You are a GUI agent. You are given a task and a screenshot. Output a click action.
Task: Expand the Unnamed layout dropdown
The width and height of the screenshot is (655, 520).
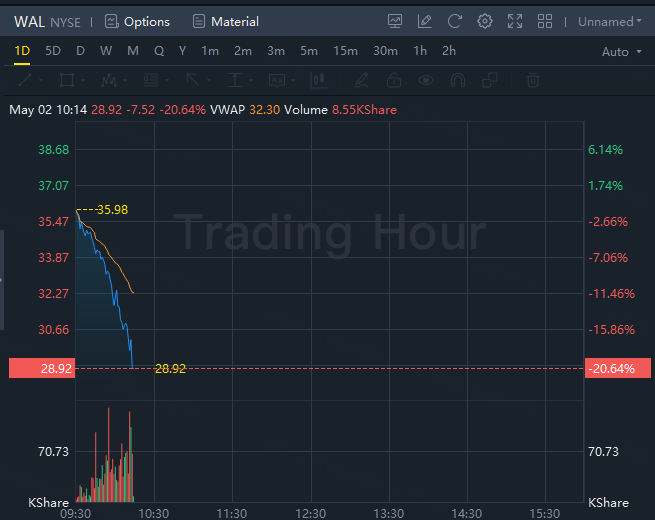tap(609, 22)
